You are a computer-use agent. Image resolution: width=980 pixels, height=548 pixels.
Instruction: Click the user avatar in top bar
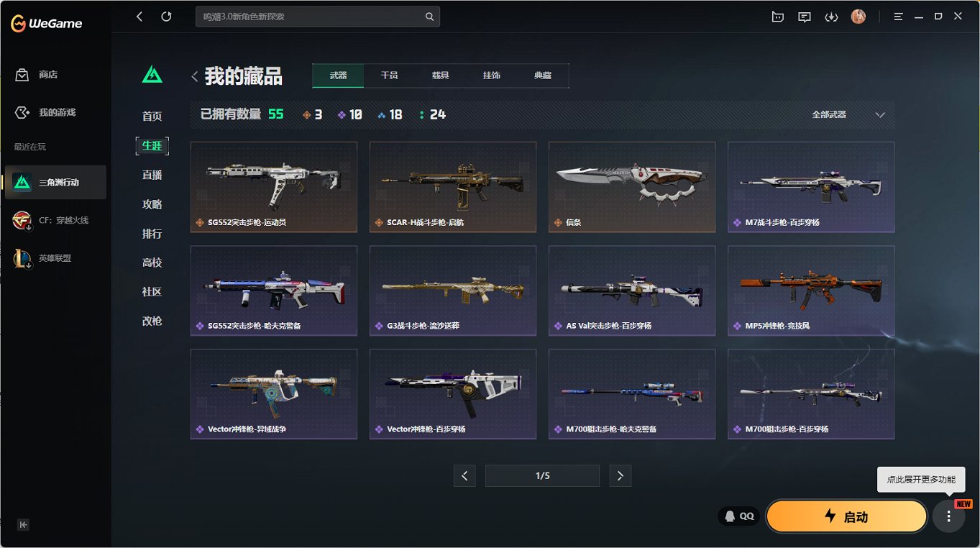pyautogui.click(x=858, y=17)
